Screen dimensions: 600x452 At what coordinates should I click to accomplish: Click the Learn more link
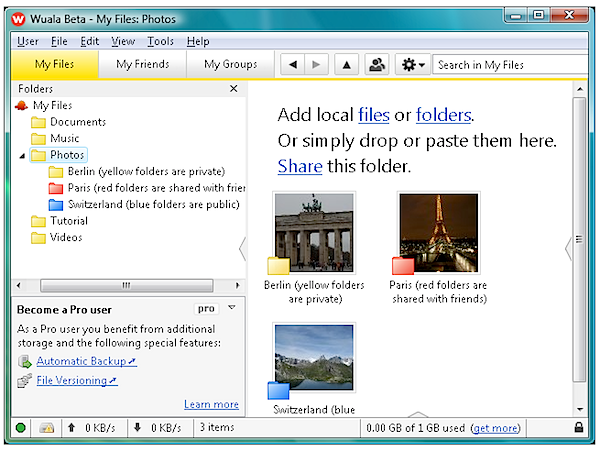pos(211,405)
